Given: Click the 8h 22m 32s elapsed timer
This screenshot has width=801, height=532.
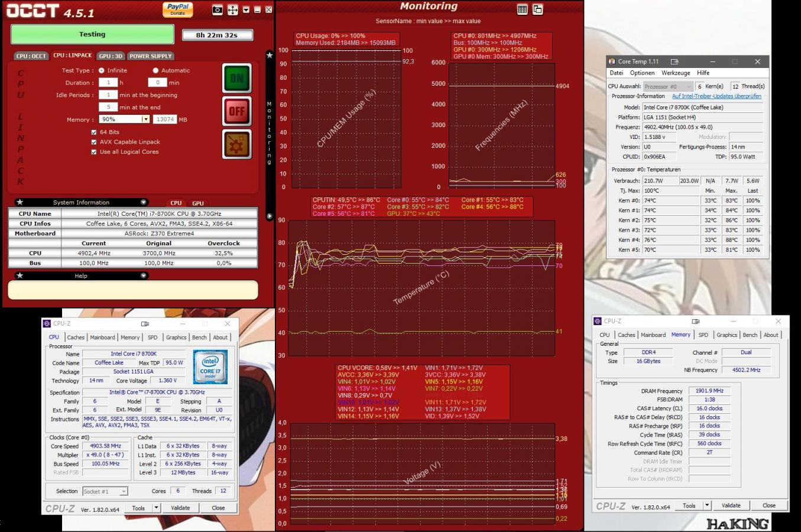Looking at the screenshot, I should pos(217,35).
